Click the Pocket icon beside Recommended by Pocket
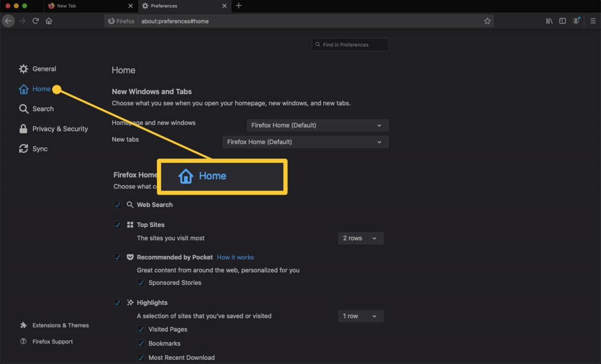 click(x=130, y=257)
